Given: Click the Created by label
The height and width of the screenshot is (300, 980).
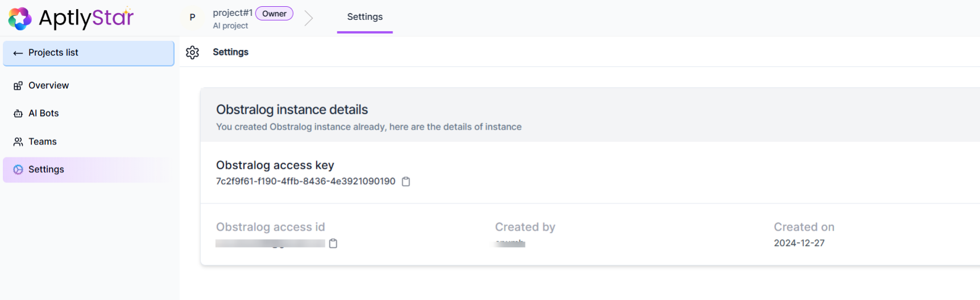Looking at the screenshot, I should pos(525,227).
